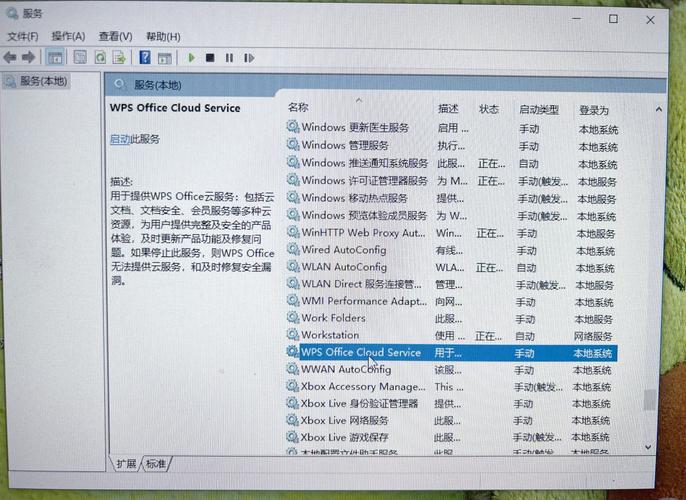This screenshot has height=500, width=686.
Task: Select the Windows 许可证管理器服务 row
Action: coord(452,181)
